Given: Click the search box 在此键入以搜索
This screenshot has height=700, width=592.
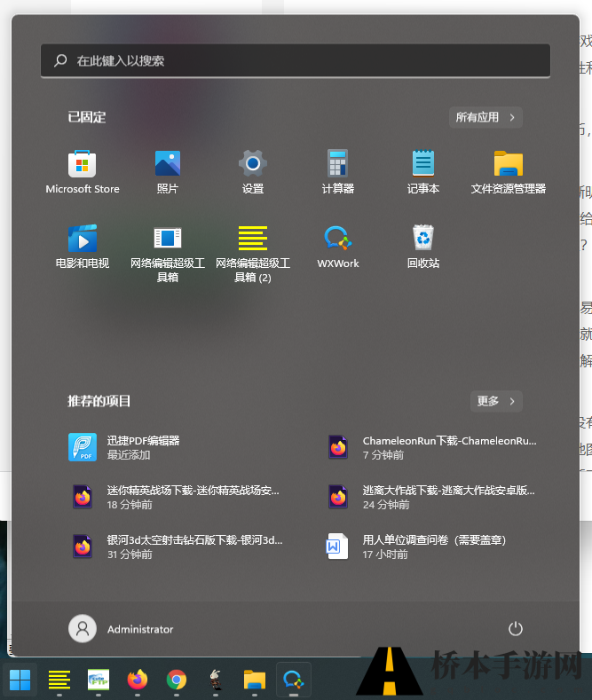Looking at the screenshot, I should pyautogui.click(x=295, y=60).
